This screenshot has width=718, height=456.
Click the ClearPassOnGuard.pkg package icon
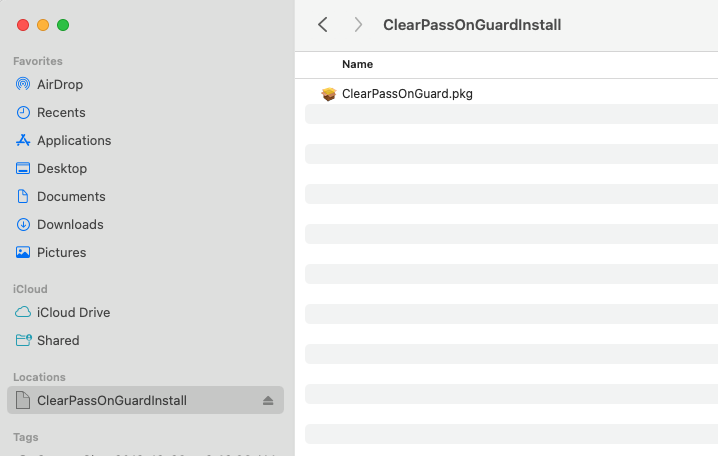(328, 94)
